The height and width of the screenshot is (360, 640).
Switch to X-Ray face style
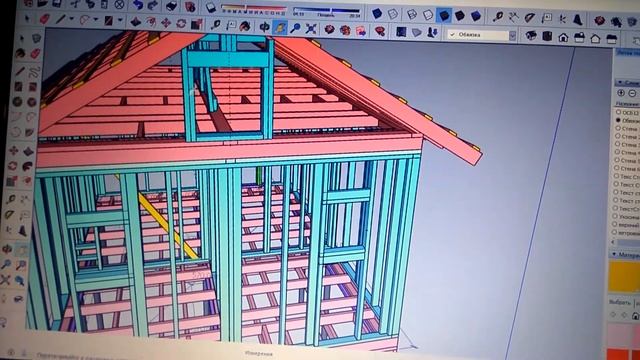[377, 13]
